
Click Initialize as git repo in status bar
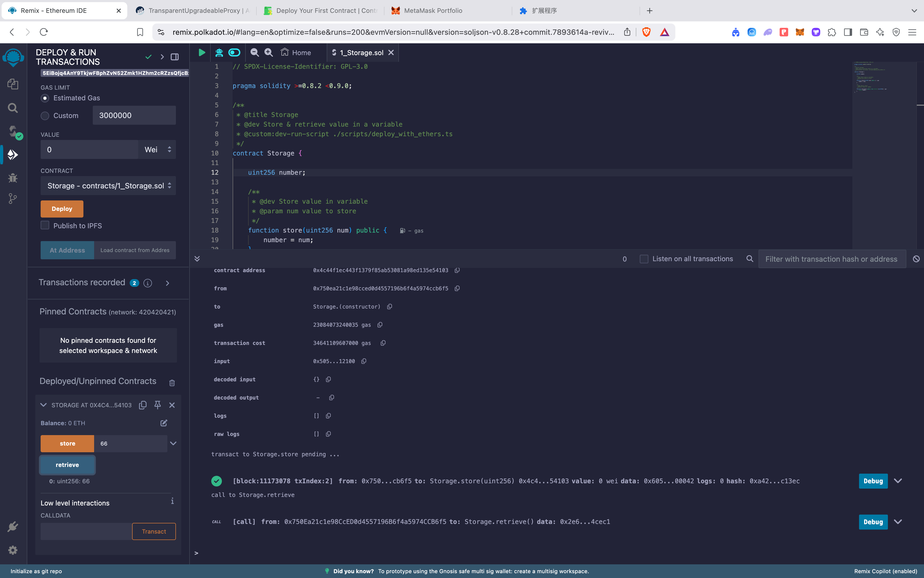tap(36, 571)
